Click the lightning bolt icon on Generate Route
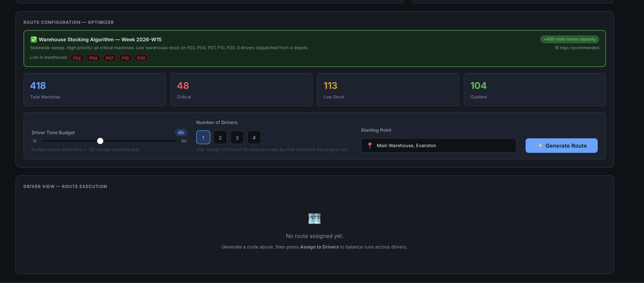644x283 pixels. click(x=540, y=145)
